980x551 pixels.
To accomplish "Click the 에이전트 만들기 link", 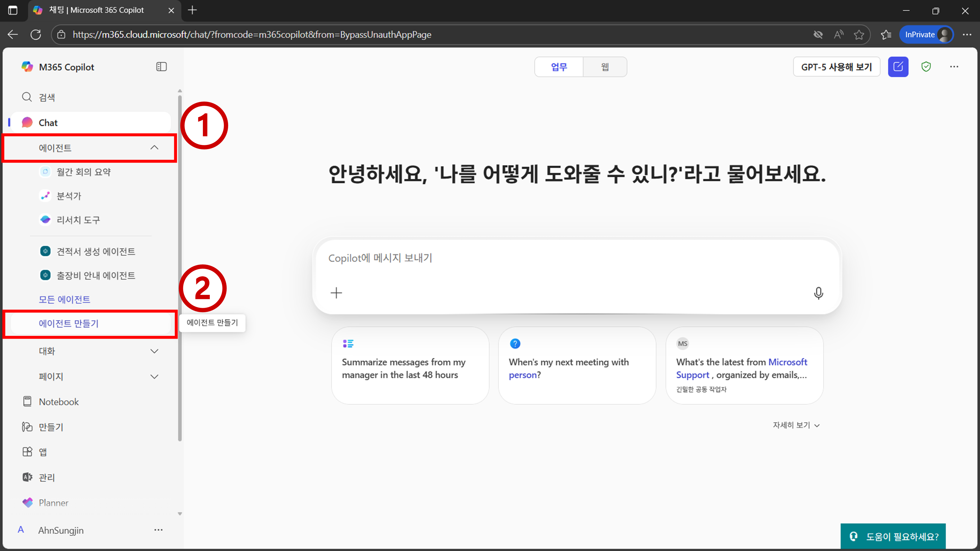I will (x=69, y=323).
